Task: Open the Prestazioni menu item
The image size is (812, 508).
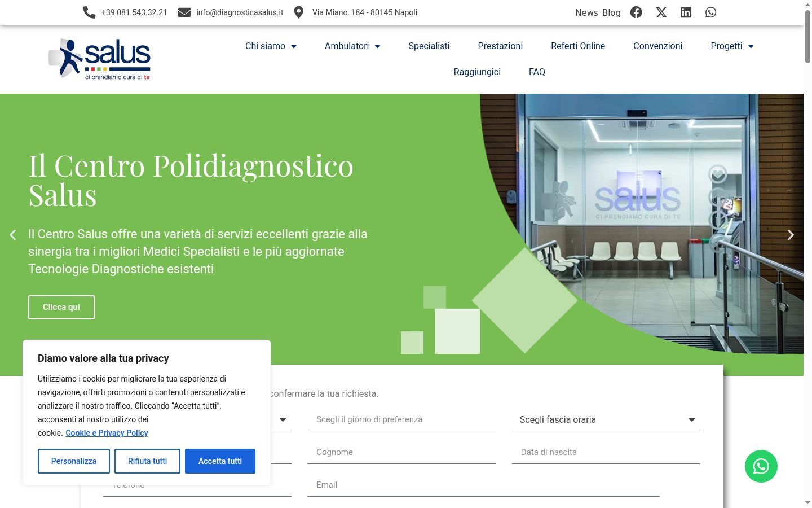Action: pos(500,46)
